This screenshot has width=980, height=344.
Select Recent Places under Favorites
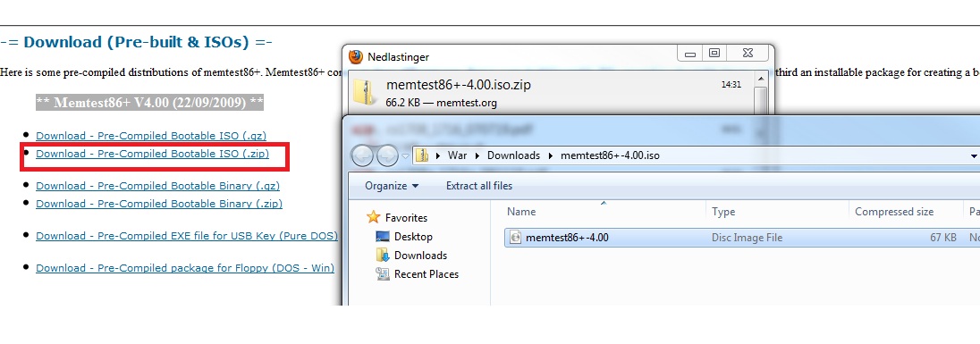click(427, 274)
